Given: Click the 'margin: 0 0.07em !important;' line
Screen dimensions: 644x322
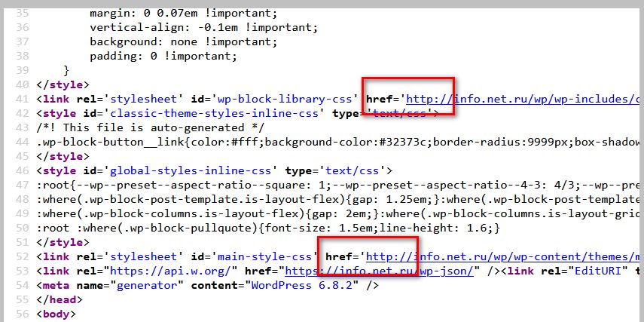Looking at the screenshot, I should tap(184, 13).
